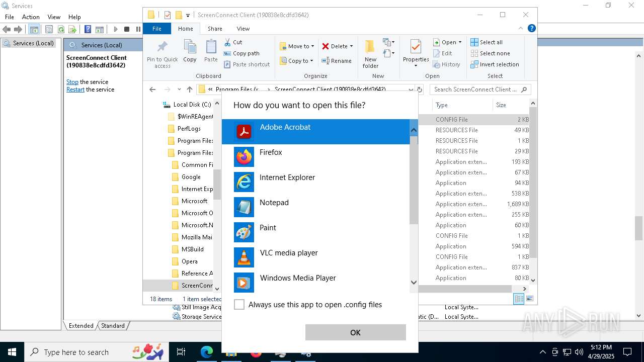The height and width of the screenshot is (362, 644).
Task: Expand the Open button dropdown arrow
Action: 460,42
